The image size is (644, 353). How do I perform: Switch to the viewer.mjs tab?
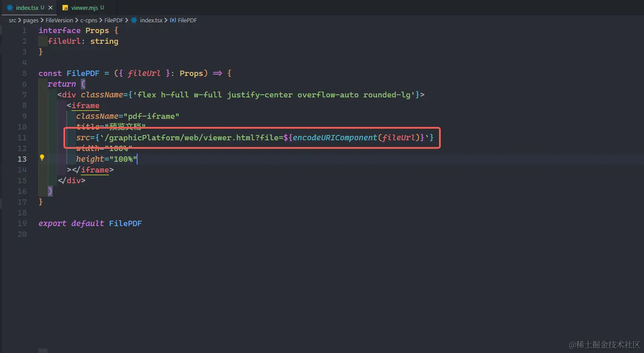coord(84,7)
